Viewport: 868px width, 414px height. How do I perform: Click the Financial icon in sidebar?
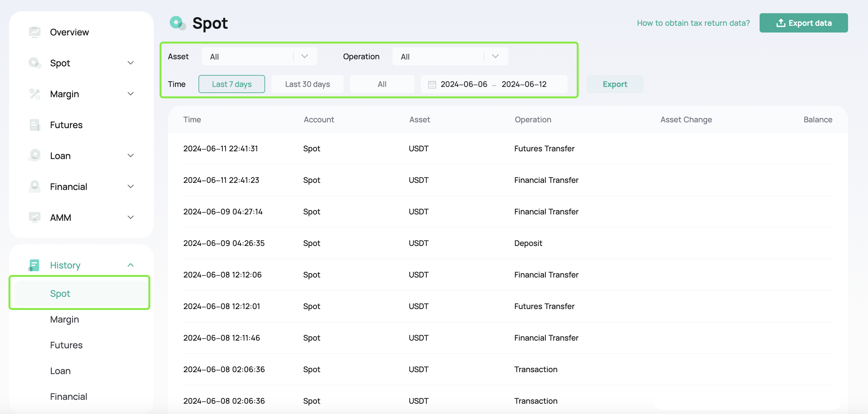tap(35, 186)
